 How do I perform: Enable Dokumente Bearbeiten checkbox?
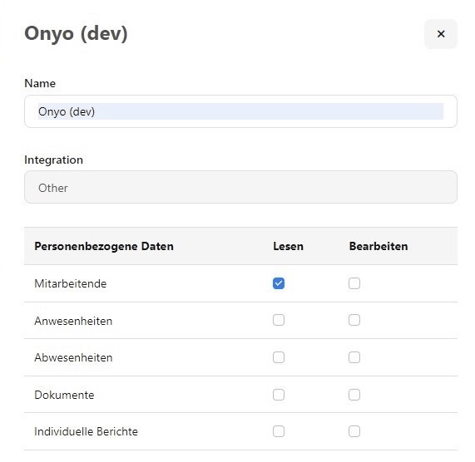click(x=354, y=395)
